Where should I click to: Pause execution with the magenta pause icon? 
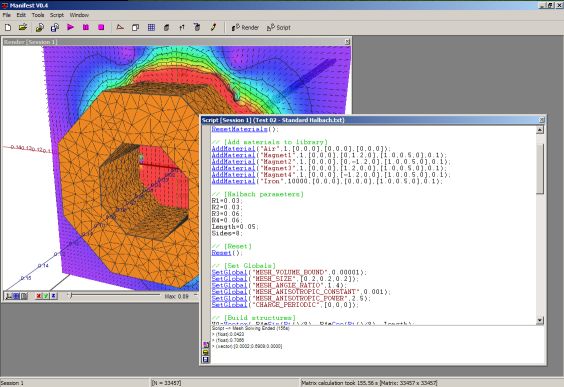coord(86,27)
